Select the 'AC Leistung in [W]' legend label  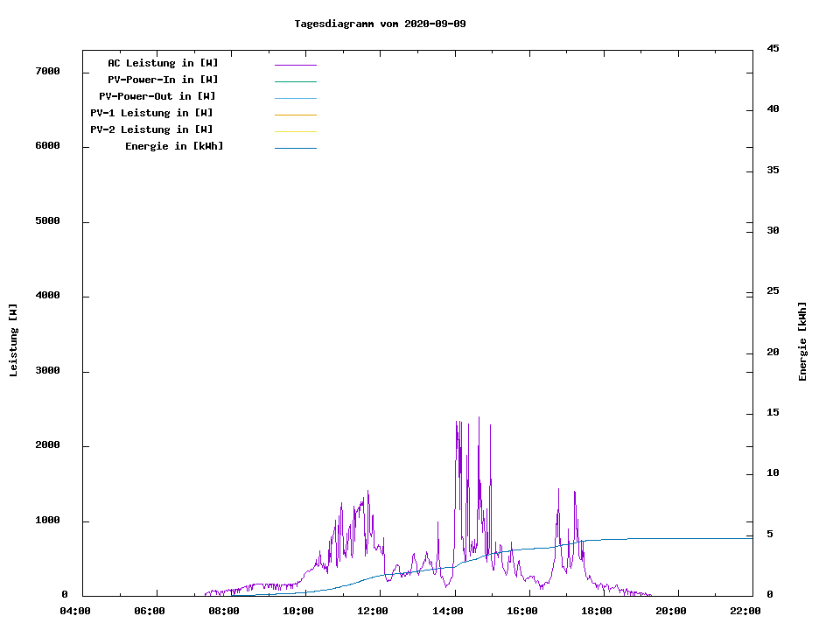(x=163, y=63)
